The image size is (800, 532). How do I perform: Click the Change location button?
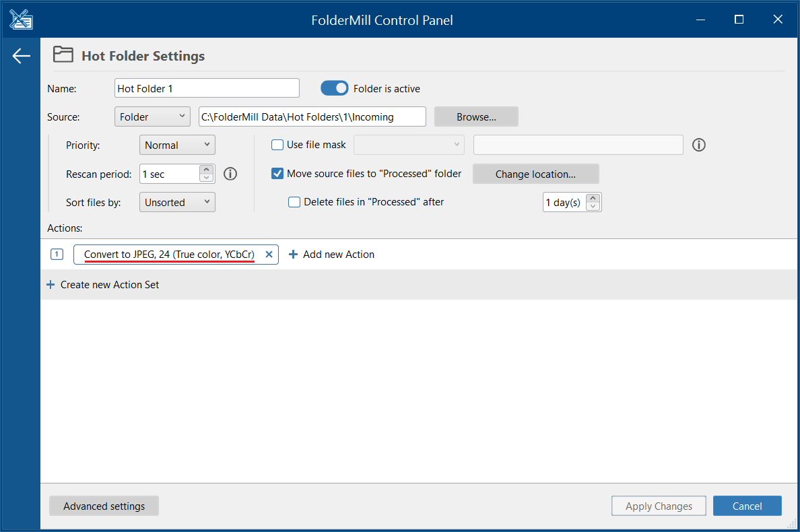(x=535, y=174)
